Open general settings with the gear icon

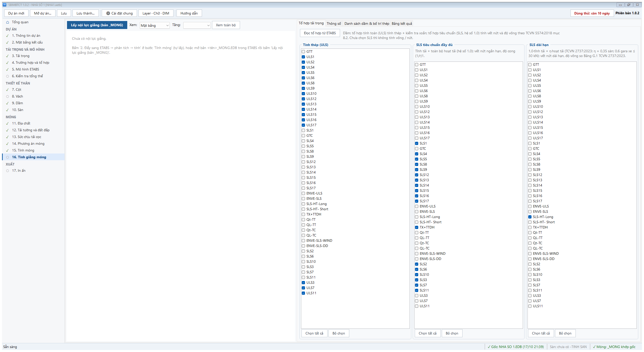[119, 13]
